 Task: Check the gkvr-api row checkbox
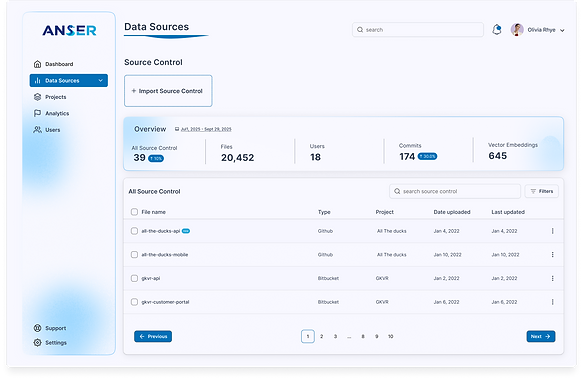coord(134,278)
